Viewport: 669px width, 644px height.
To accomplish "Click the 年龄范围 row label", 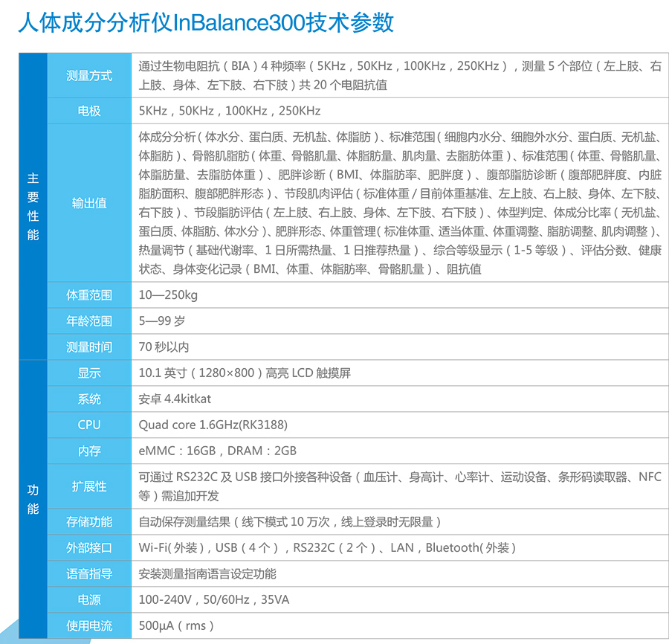I will 89,321.
